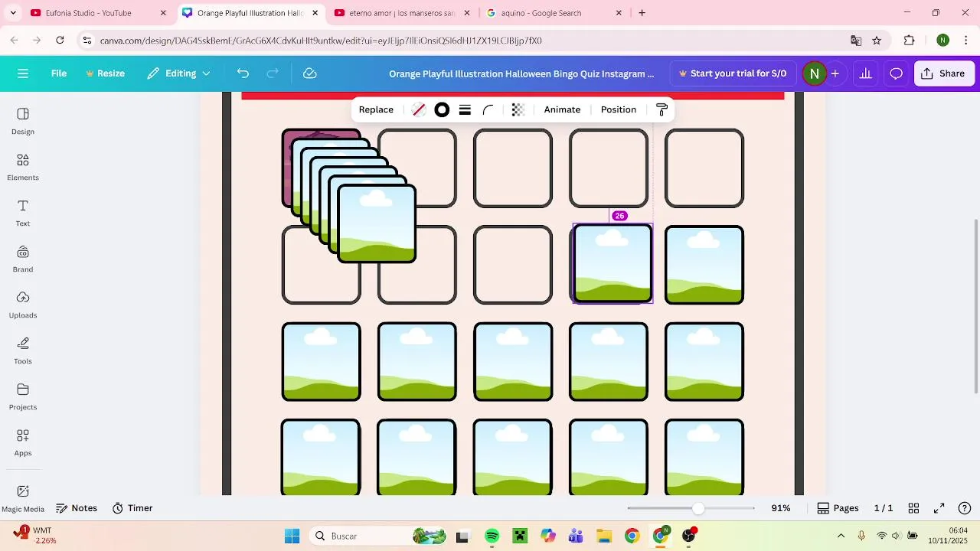Viewport: 980px width, 551px height.
Task: Open the Animate option
Action: click(x=562, y=109)
